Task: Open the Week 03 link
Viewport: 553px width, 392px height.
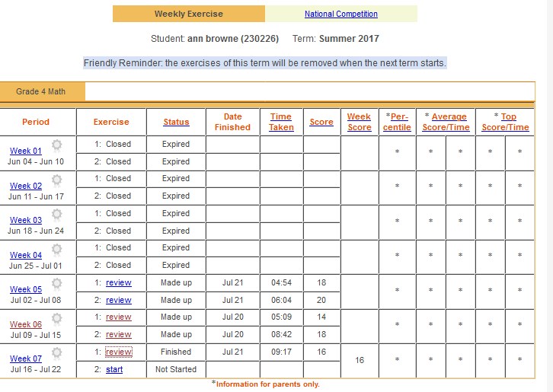Action: pos(26,220)
